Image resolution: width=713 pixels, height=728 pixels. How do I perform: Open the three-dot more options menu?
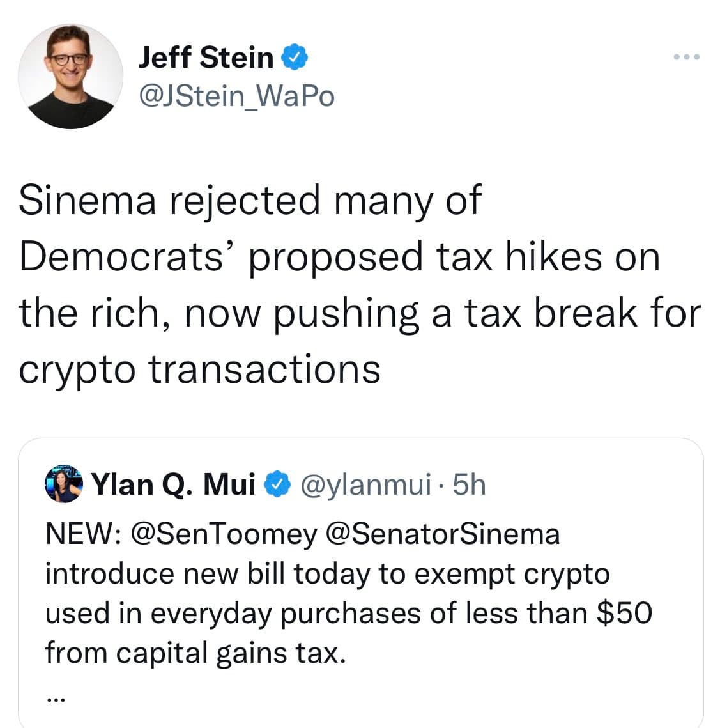tap(687, 58)
